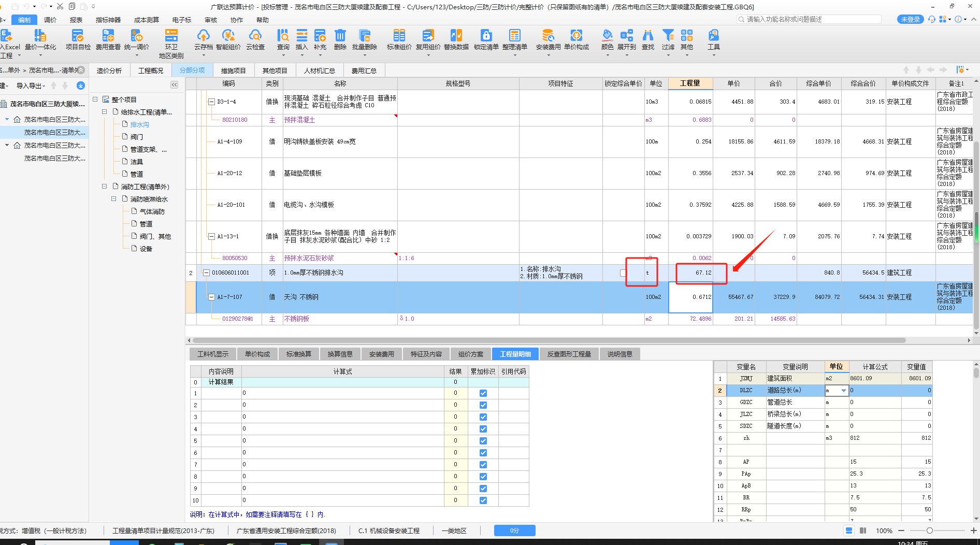
Task: Click the 费用查看 toolbar icon
Action: pos(108,39)
